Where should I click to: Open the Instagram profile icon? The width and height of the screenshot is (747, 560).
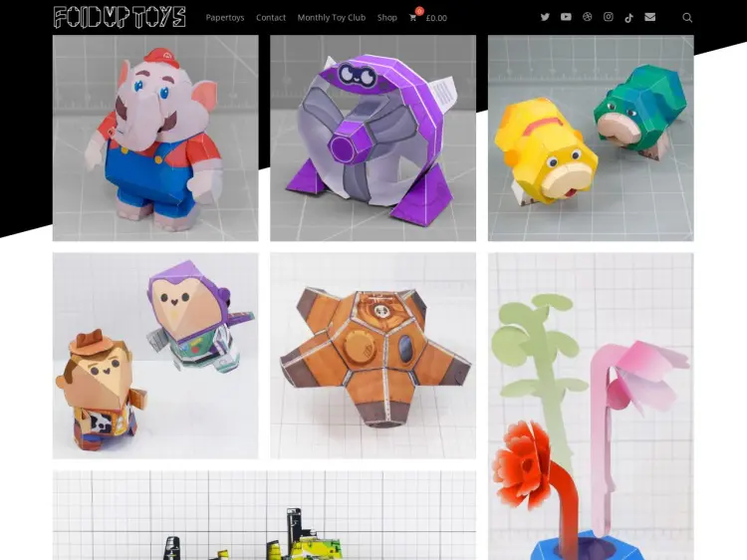[609, 17]
